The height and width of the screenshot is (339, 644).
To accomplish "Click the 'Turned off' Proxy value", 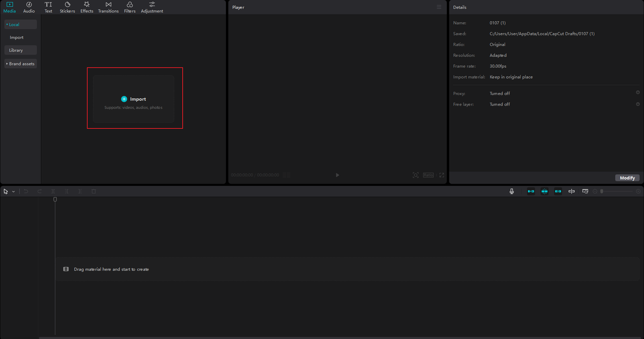I will [x=500, y=94].
